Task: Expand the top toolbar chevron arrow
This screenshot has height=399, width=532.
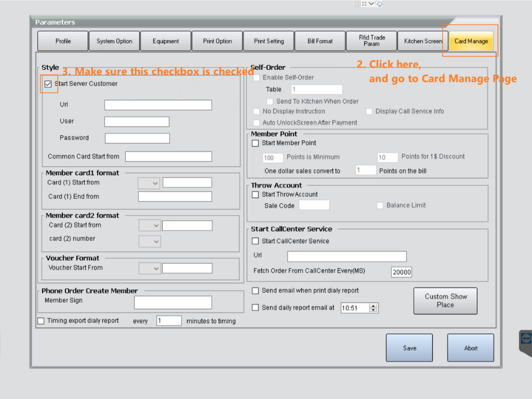Action: [x=371, y=4]
